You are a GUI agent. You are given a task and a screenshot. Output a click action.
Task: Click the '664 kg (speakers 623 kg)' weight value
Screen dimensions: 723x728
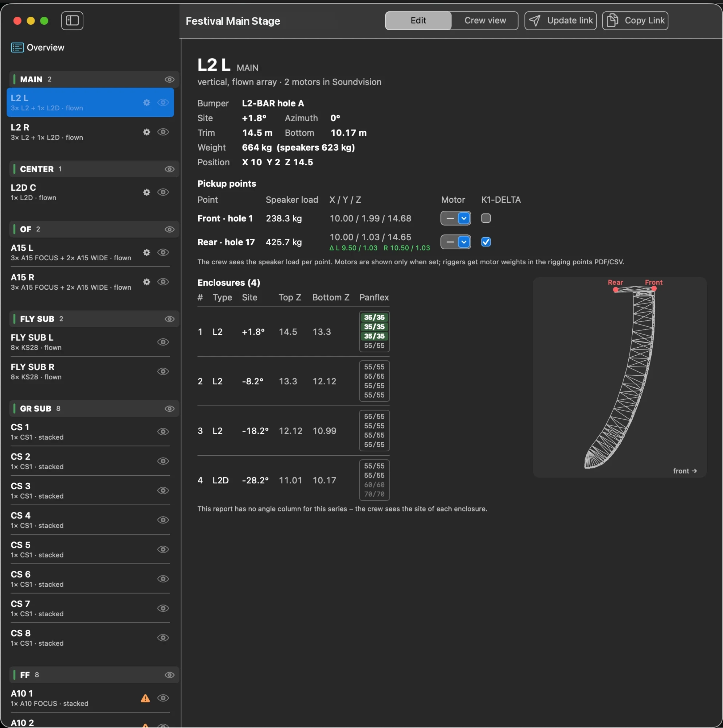(298, 147)
